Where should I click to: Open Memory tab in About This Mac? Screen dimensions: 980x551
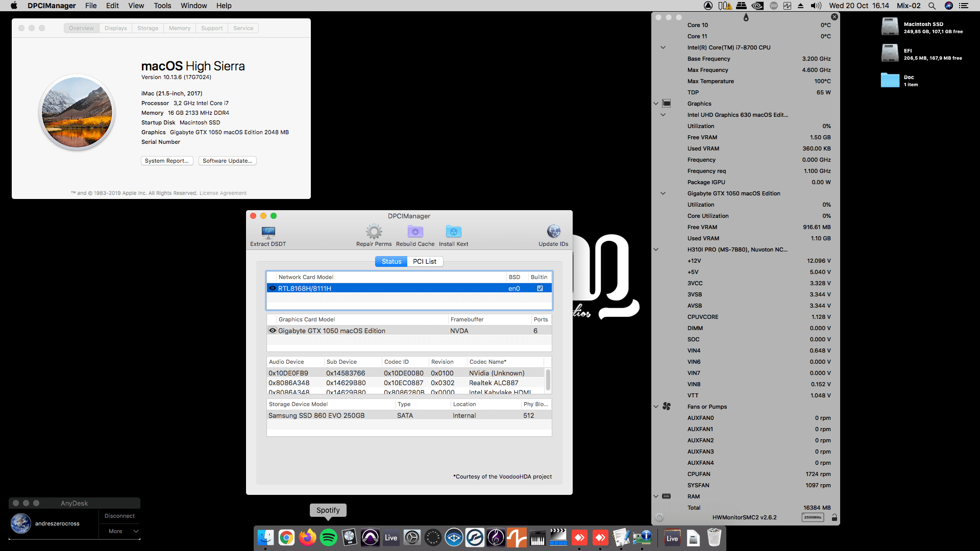click(x=180, y=28)
